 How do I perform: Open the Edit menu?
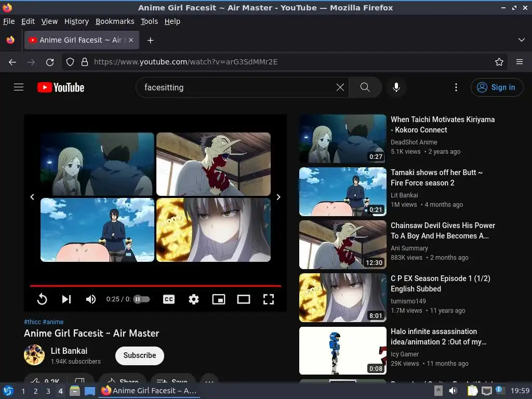pyautogui.click(x=28, y=21)
